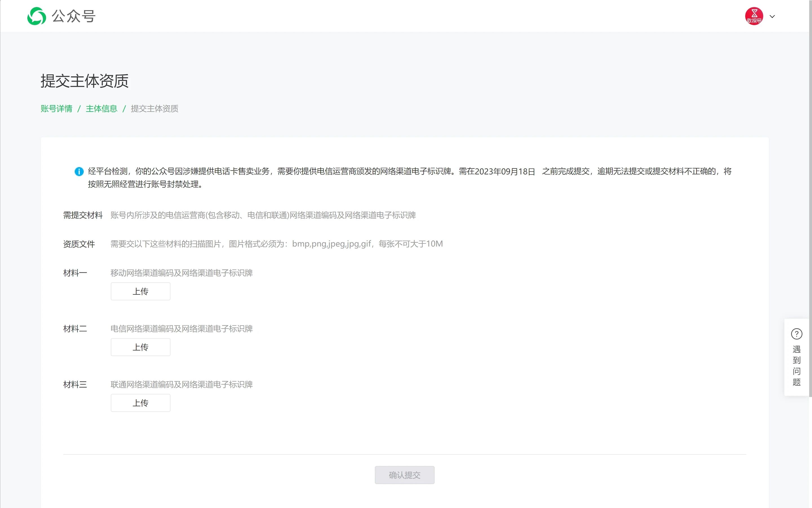812x508 pixels.
Task: Click the 材料一 label
Action: [75, 273]
